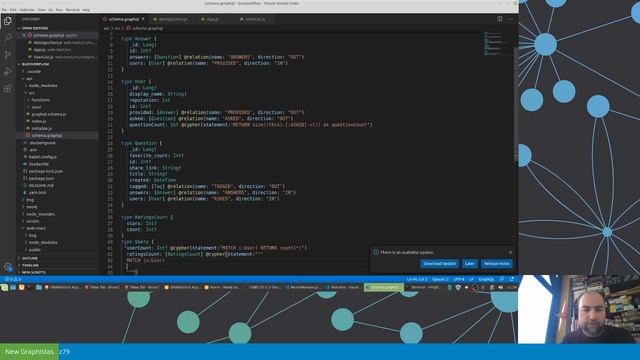This screenshot has height=360, width=640.
Task: Dismiss the update notification with X
Action: tap(510, 252)
